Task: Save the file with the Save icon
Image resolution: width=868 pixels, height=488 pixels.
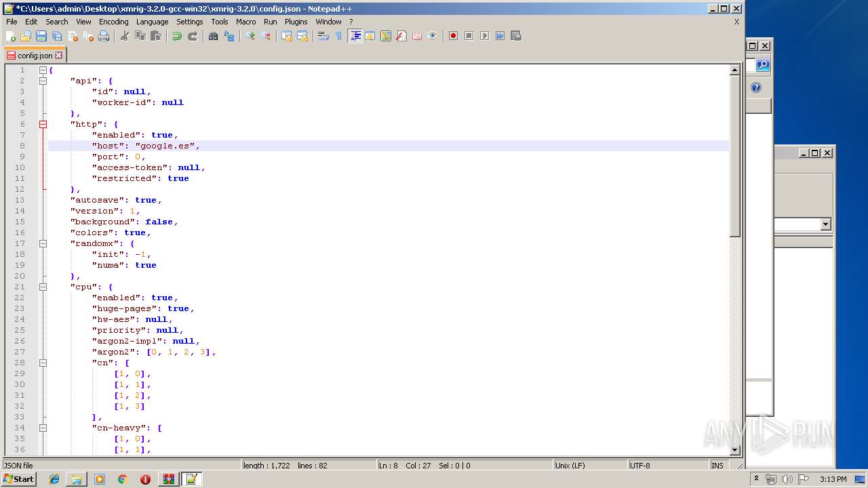Action: 41,36
